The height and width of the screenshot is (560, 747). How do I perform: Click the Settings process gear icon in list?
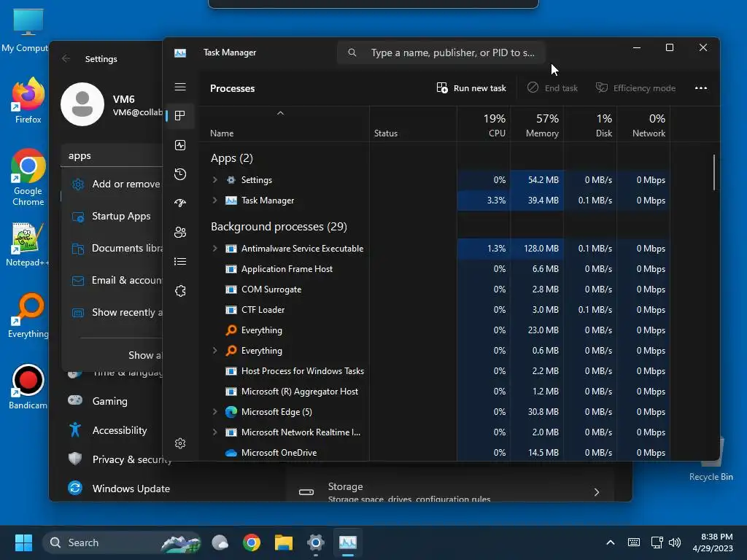click(231, 179)
